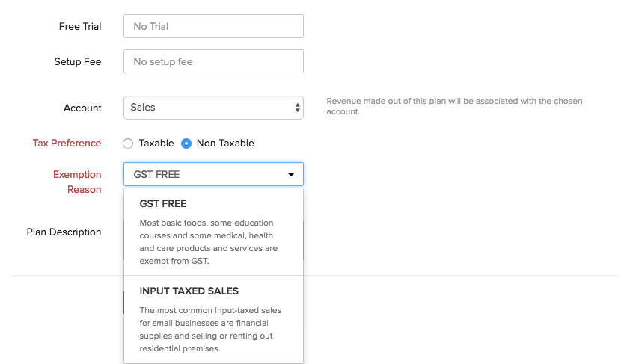Select the Taxable radio button

[128, 144]
